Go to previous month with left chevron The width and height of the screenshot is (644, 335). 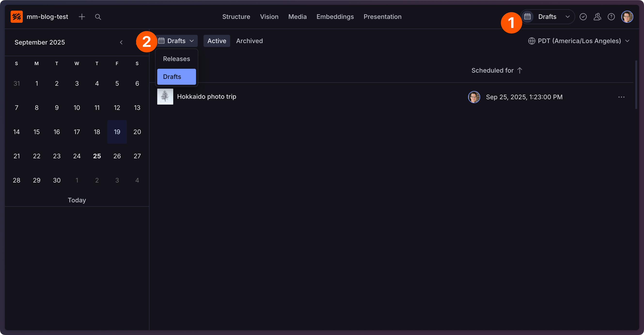121,42
